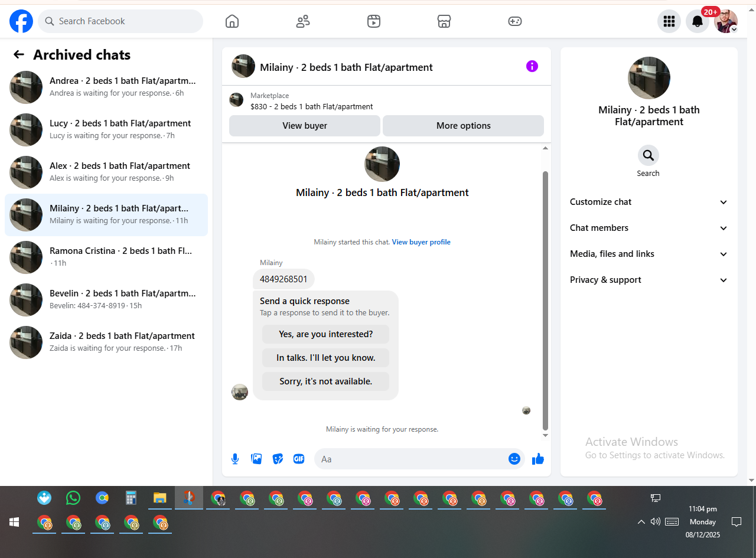Click the $830 Marketplace listing link

pos(311,107)
